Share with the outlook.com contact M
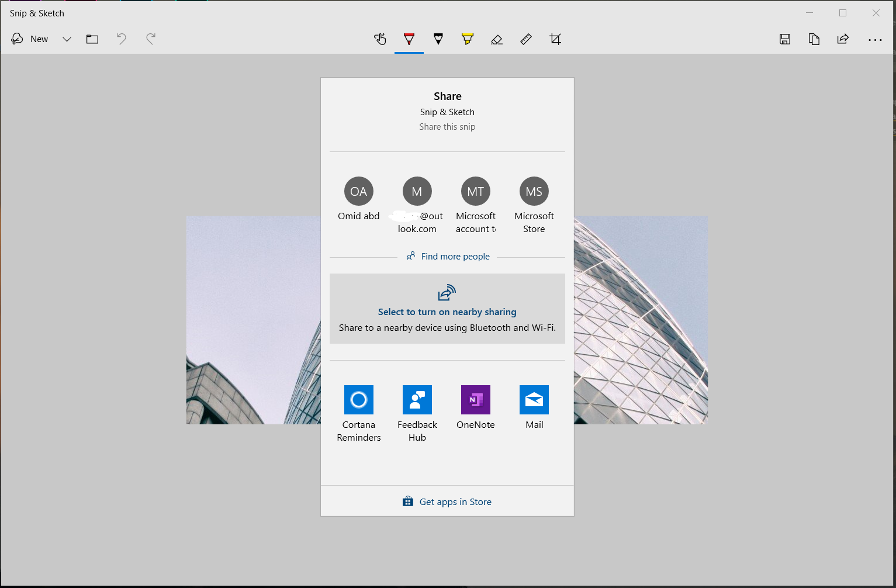This screenshot has width=896, height=588. (x=417, y=205)
